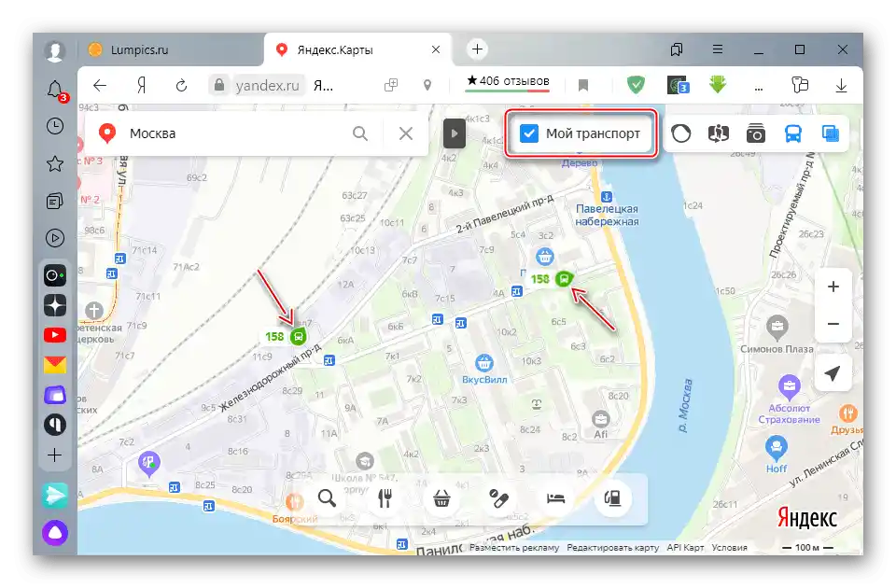Open the tab groups icon by menu
Image resolution: width=896 pixels, height=588 pixels.
tap(677, 49)
